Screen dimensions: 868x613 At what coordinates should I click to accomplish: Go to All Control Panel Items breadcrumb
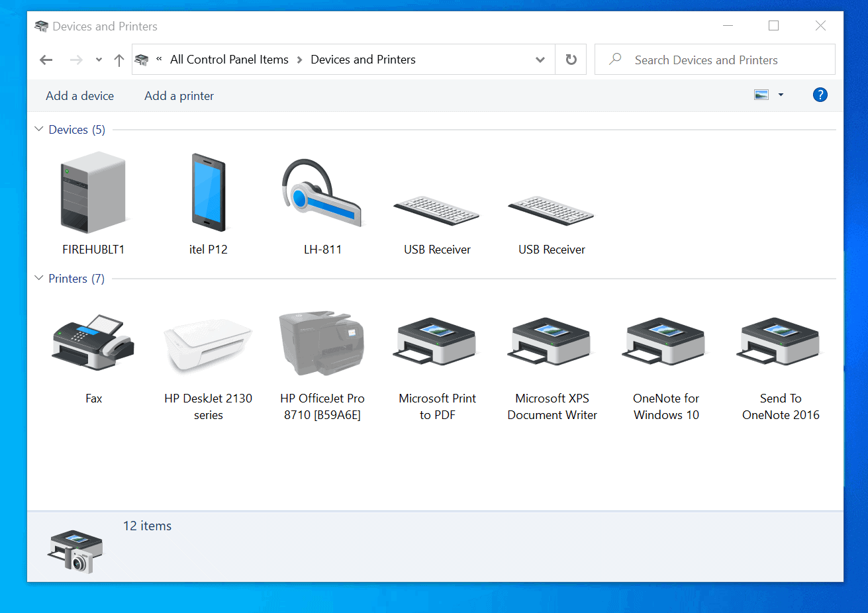(x=229, y=60)
